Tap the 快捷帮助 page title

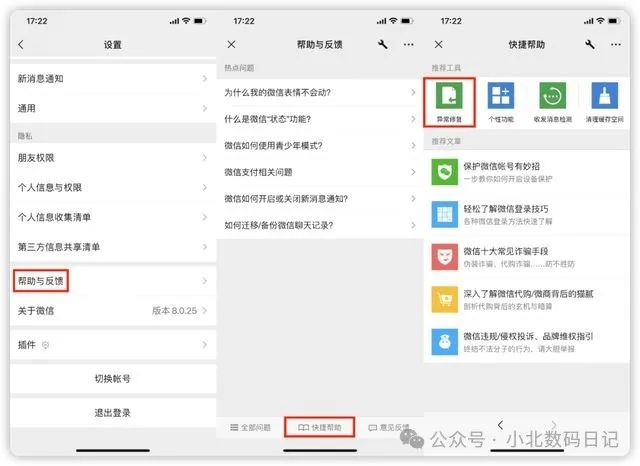coord(527,44)
